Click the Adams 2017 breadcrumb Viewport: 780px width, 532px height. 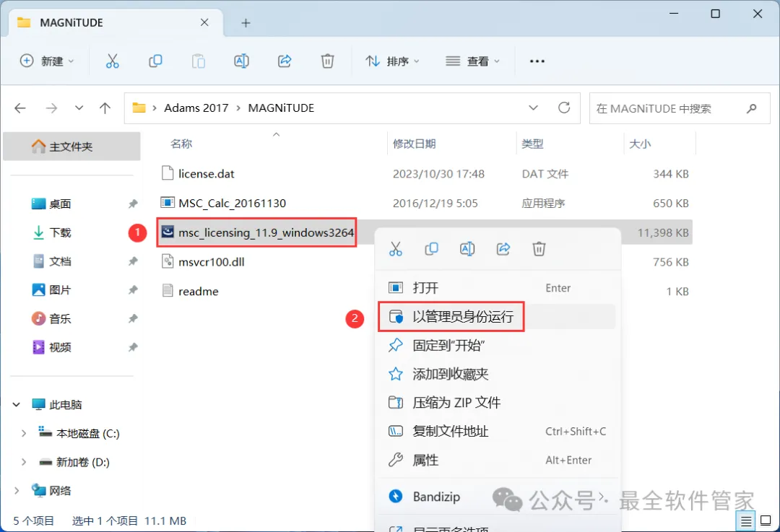(196, 108)
